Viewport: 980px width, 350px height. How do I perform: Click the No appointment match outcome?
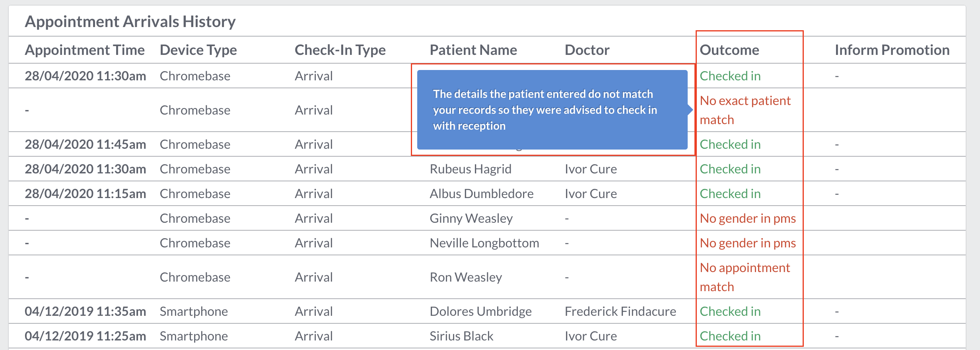tap(745, 277)
